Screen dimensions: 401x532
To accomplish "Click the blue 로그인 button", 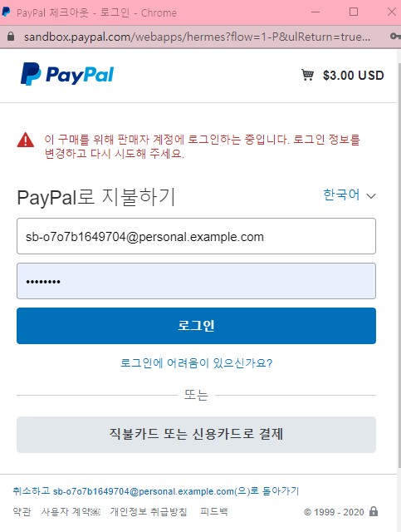I will [196, 326].
